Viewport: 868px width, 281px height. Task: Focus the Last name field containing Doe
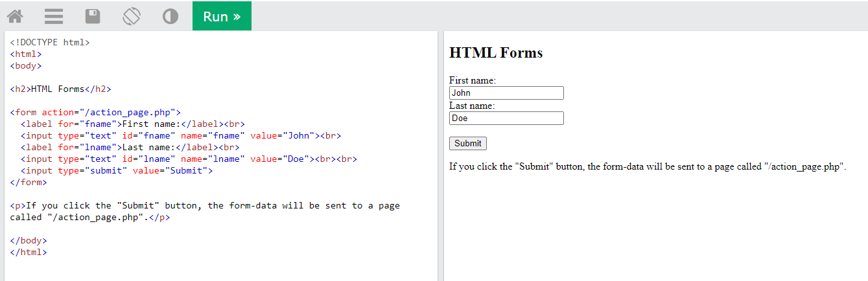[x=506, y=118]
